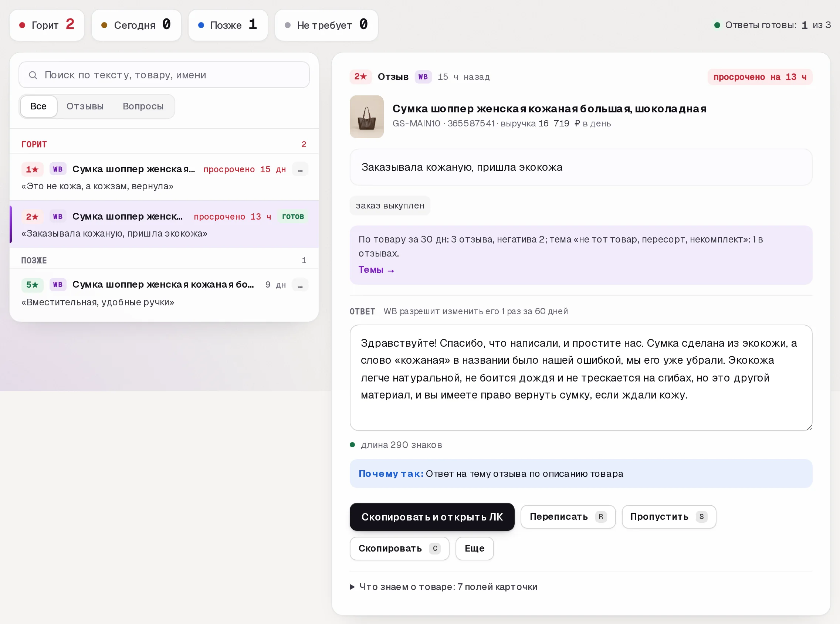Click the 1★ badge in the first list row

(x=32, y=169)
